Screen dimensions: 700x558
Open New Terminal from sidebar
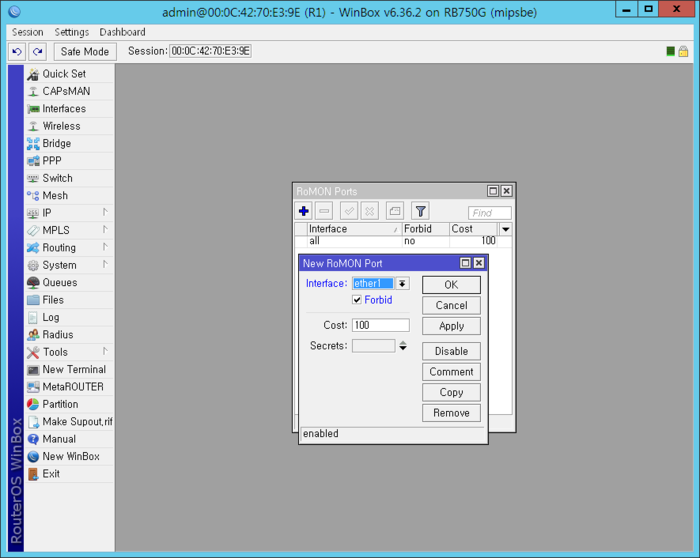[x=69, y=370]
